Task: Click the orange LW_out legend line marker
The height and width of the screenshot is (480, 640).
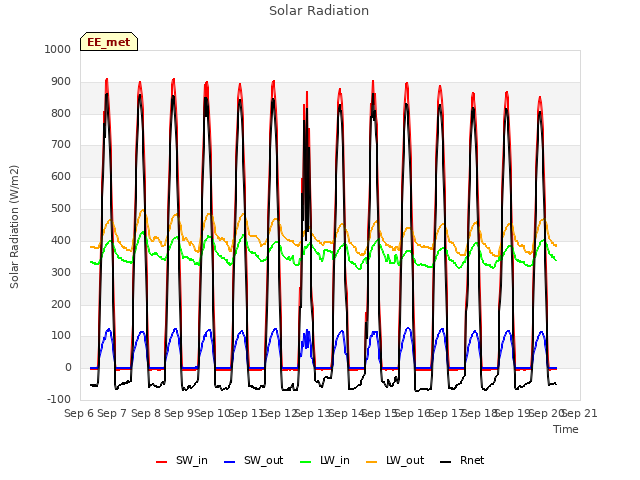Action: pos(372,462)
